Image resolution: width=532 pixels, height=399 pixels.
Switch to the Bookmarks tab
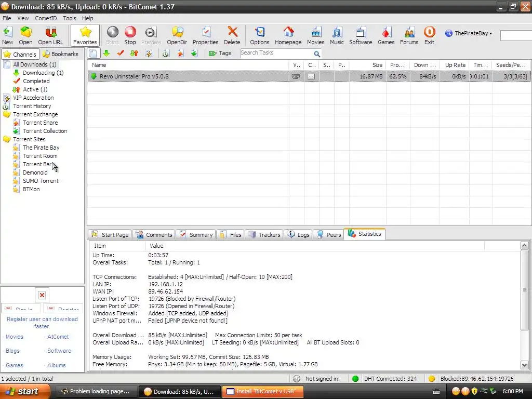coord(61,54)
